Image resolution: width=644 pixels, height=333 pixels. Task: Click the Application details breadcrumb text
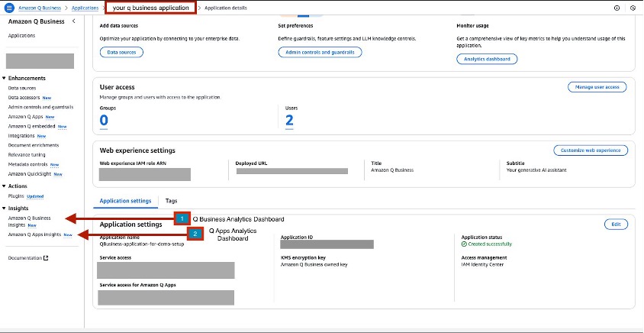coord(226,8)
